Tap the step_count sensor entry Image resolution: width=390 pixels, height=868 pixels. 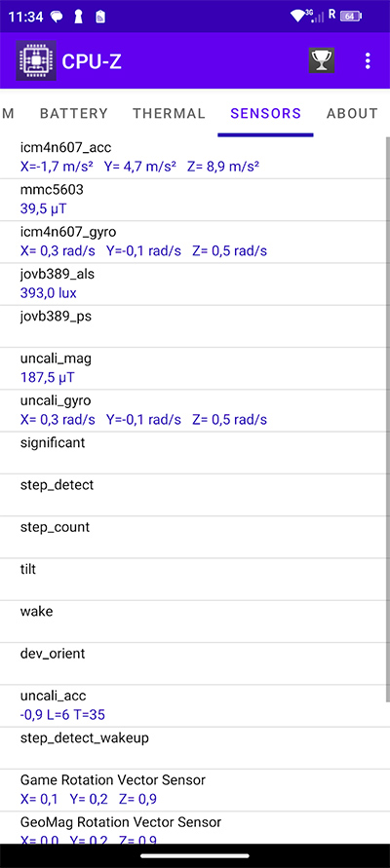[192, 537]
